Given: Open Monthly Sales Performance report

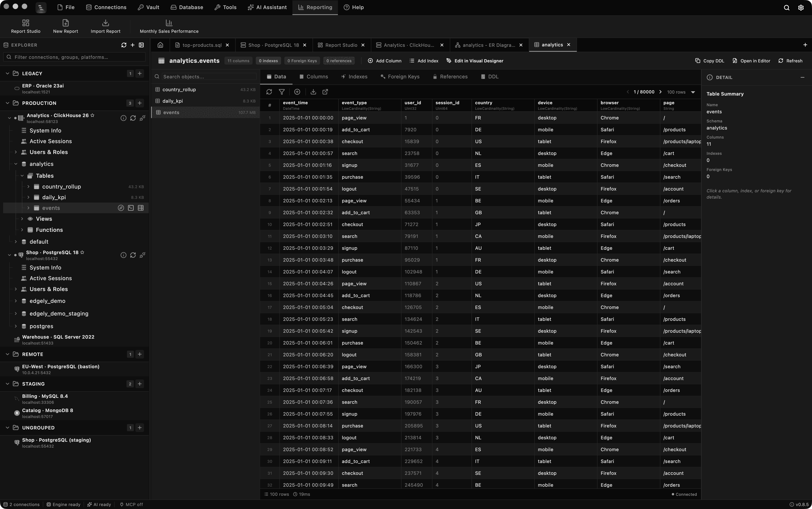Looking at the screenshot, I should 169,26.
